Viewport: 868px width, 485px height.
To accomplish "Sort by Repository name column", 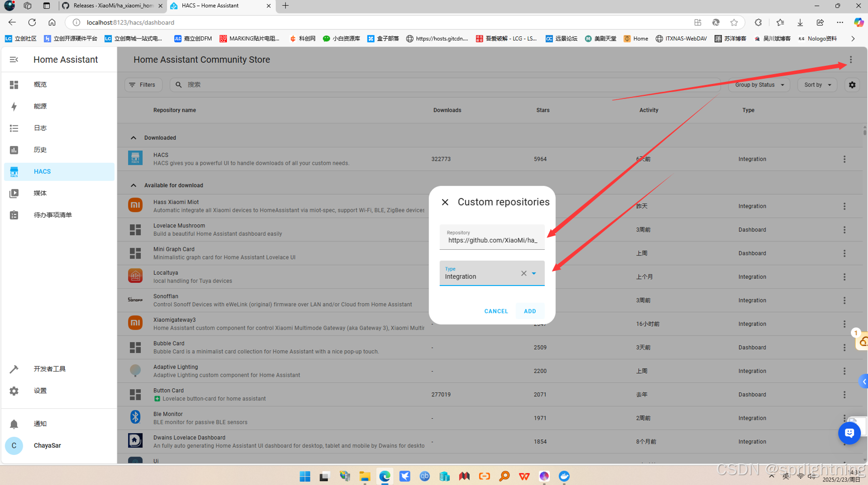I will 175,110.
